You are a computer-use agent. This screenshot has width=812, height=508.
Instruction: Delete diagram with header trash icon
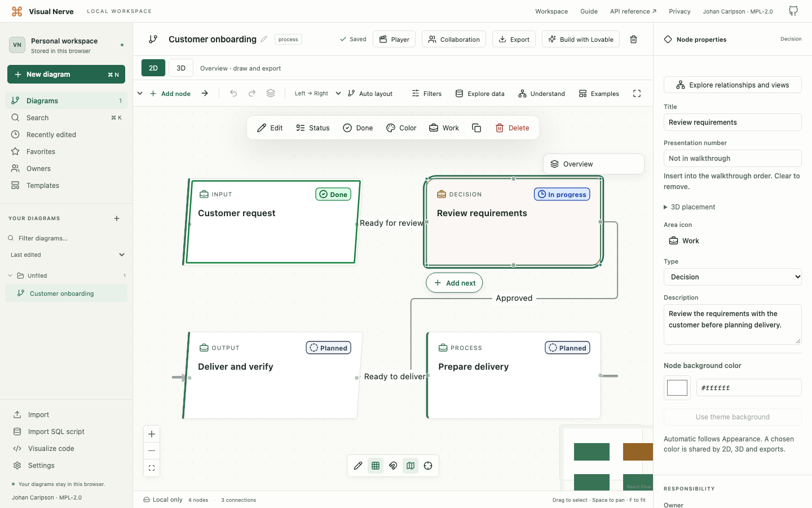point(634,40)
